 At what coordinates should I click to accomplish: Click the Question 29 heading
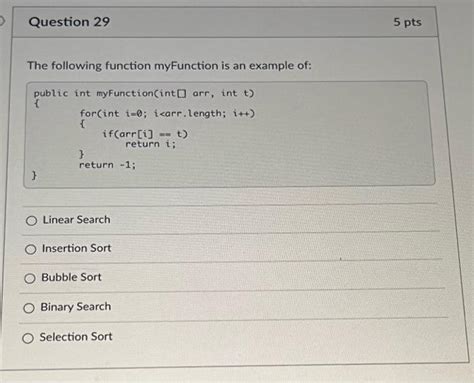coord(69,22)
